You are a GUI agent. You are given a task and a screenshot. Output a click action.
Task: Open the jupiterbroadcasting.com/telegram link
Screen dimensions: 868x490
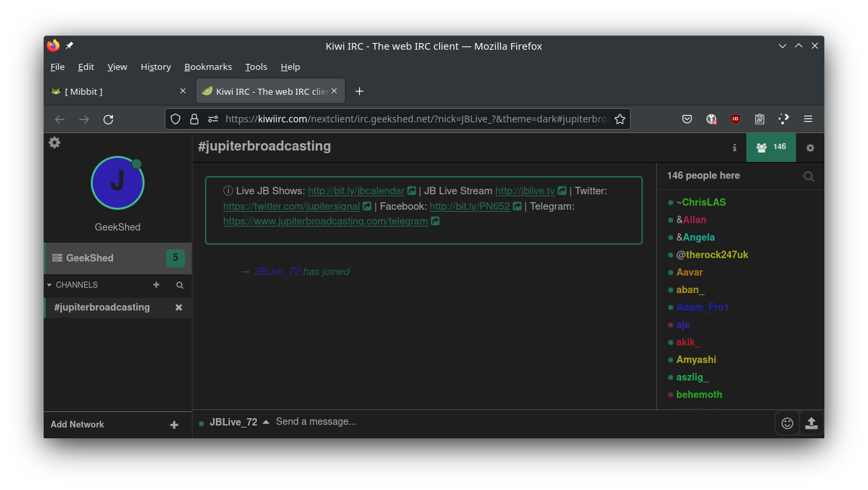click(325, 221)
